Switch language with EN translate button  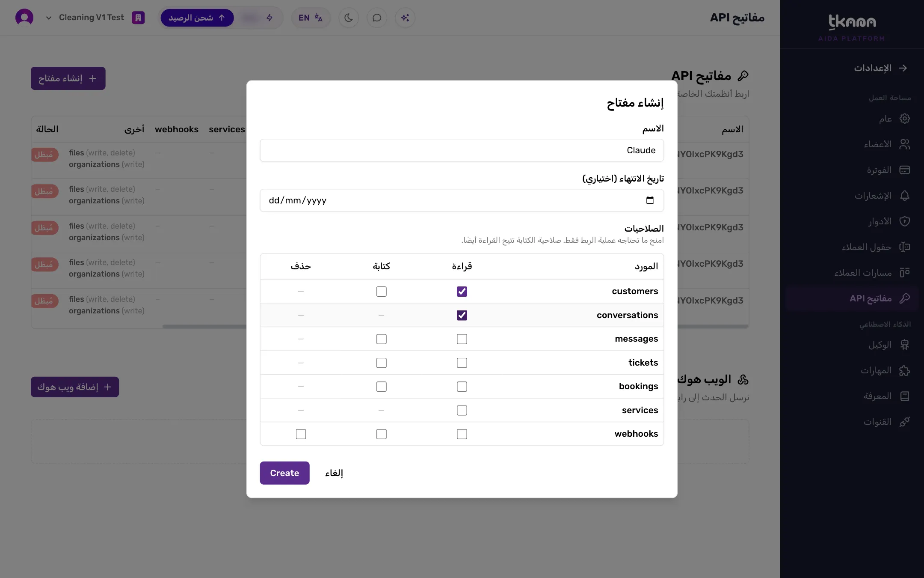pyautogui.click(x=311, y=18)
